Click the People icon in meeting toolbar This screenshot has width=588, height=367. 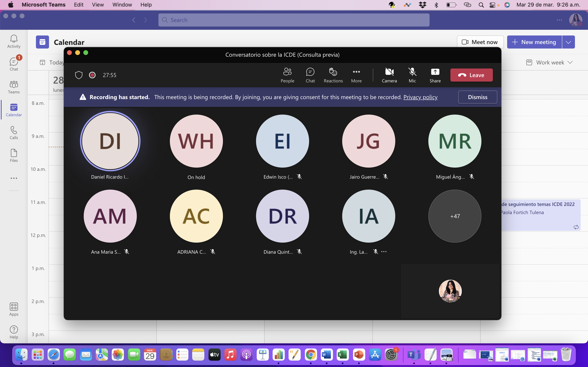288,75
